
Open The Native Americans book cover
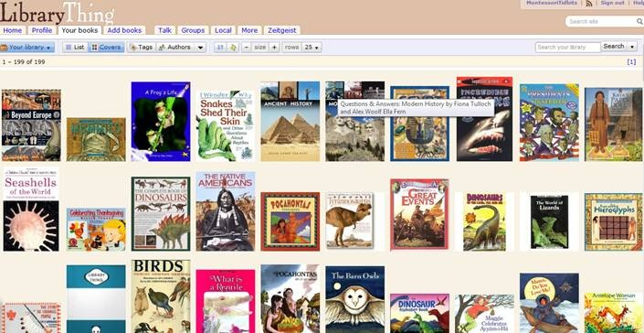[226, 211]
